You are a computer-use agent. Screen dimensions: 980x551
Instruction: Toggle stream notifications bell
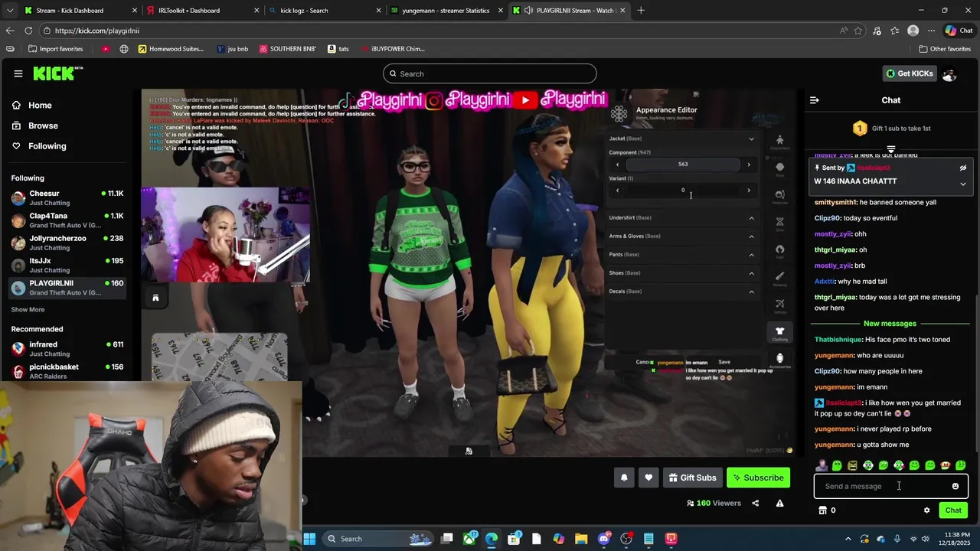624,478
